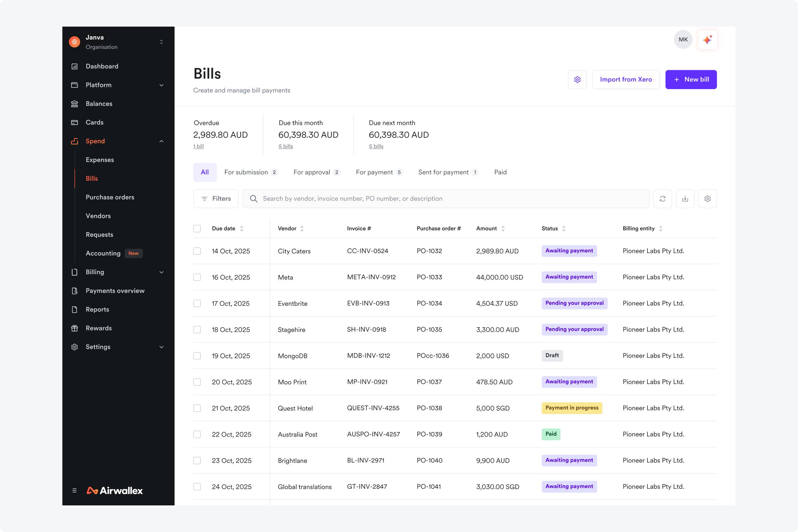Click the Payments overview icon
Viewport: 798px width, 532px height.
[x=74, y=290]
